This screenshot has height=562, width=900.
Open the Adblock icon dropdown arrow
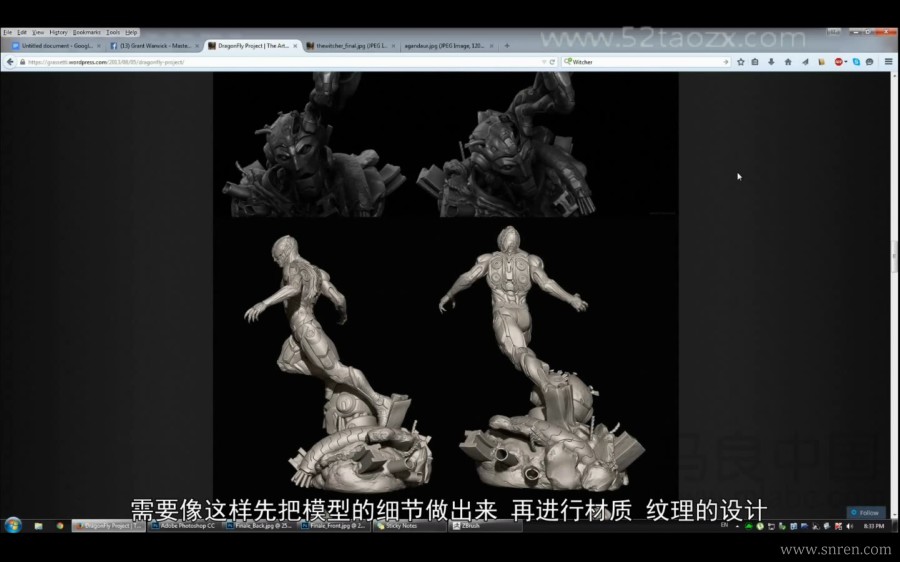click(x=845, y=62)
